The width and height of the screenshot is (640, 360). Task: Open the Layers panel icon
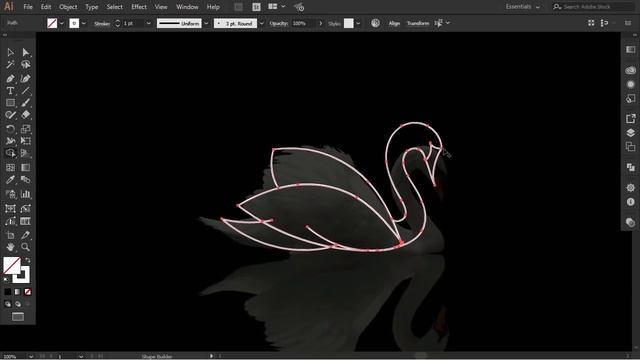pos(631,133)
